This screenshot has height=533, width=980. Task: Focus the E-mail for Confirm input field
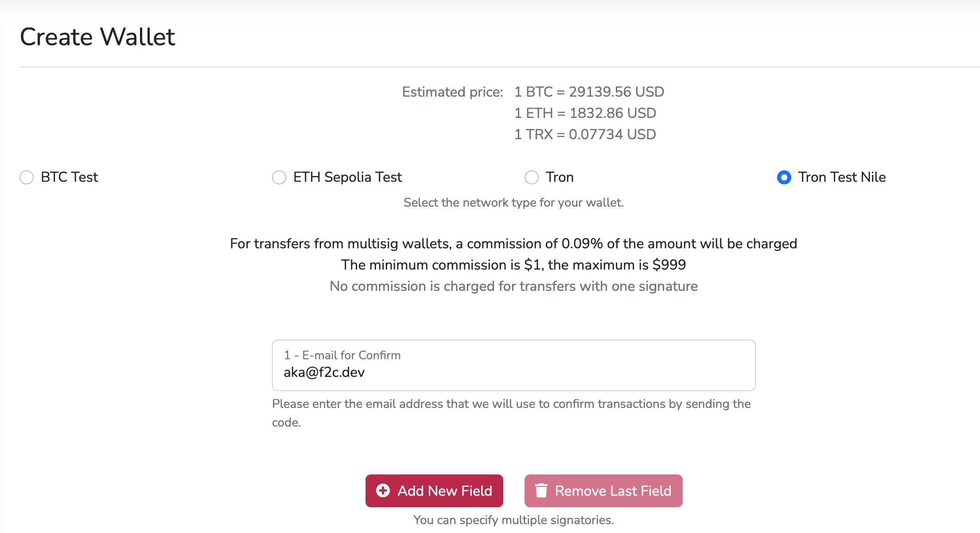[x=513, y=372]
